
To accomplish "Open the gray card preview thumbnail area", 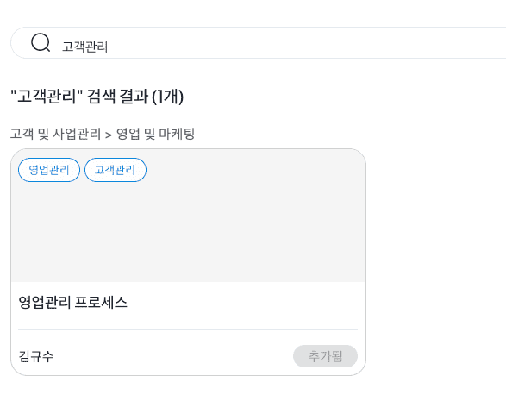I will 189,216.
